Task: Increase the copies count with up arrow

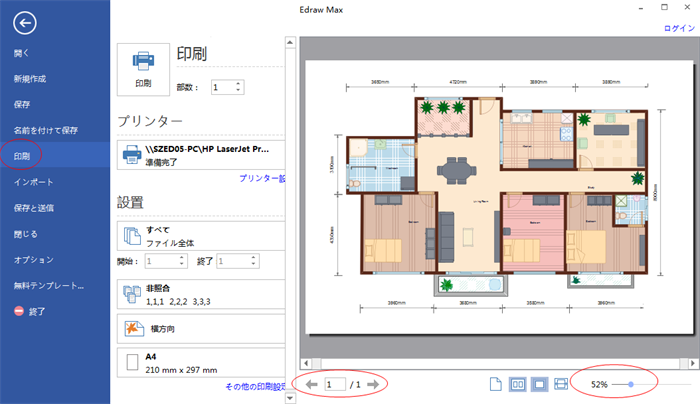Action: (x=238, y=83)
